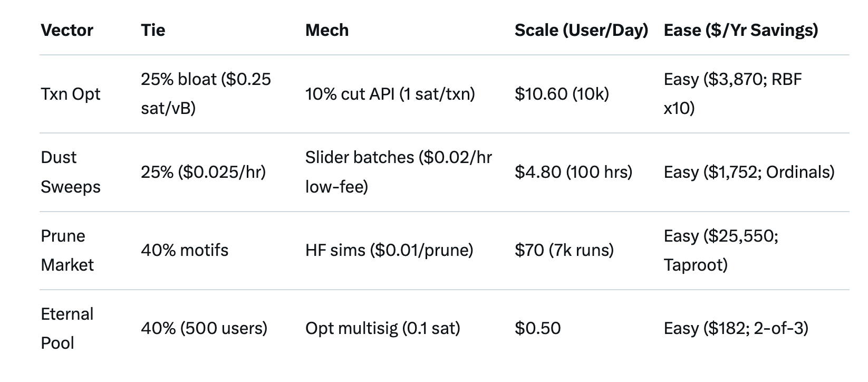Click the Tie column header
868x382 pixels.
pos(153,30)
